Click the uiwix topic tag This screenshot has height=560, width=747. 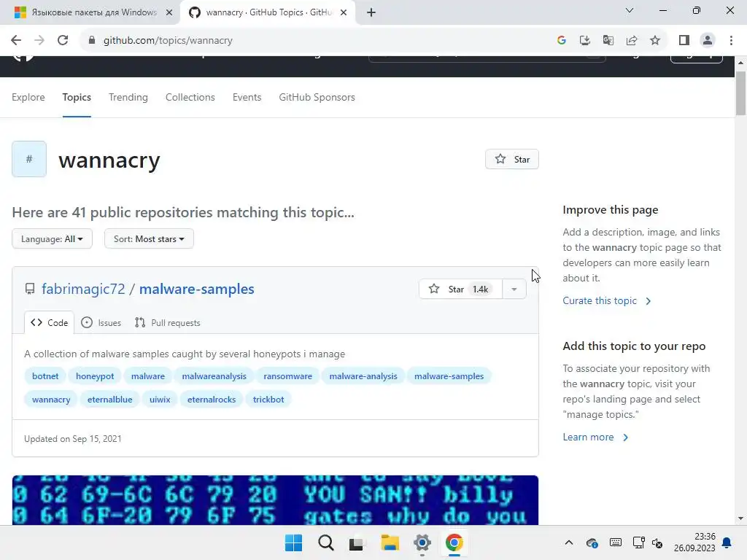click(160, 400)
